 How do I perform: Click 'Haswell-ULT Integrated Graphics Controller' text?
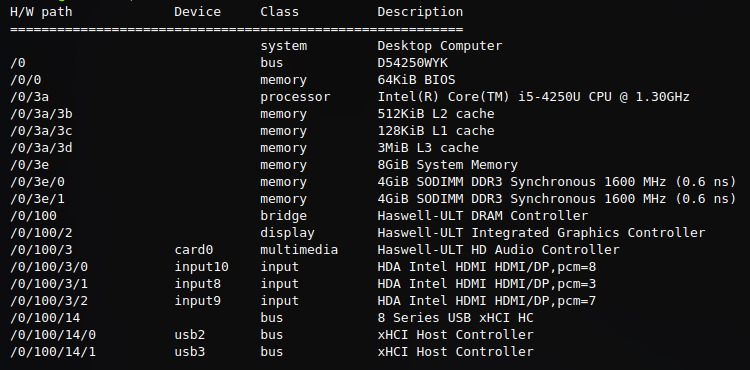click(541, 233)
